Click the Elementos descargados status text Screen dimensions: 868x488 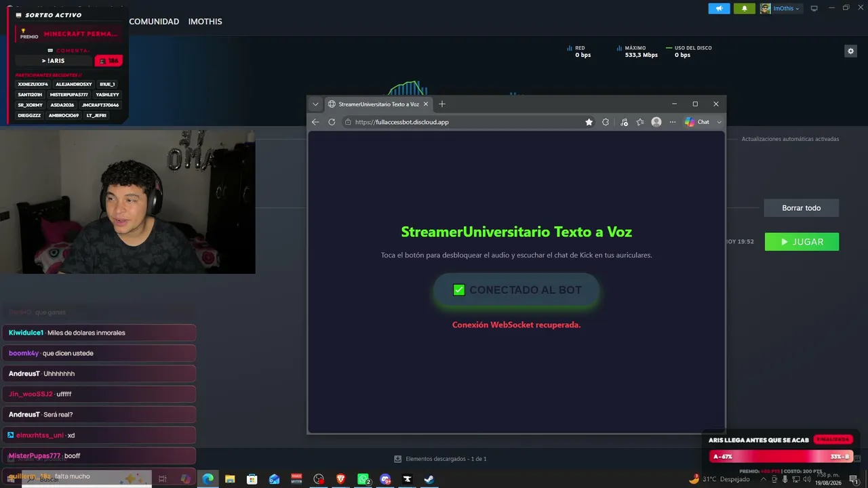coord(446,459)
